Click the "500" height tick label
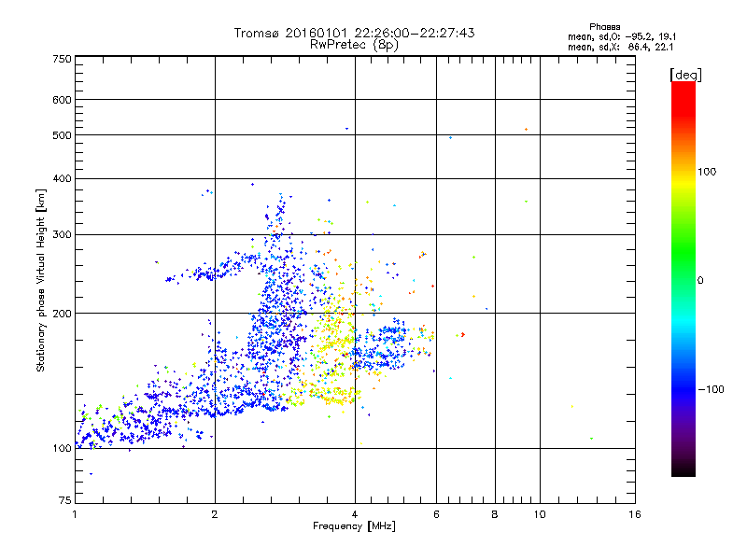The image size is (747, 560). pos(63,135)
